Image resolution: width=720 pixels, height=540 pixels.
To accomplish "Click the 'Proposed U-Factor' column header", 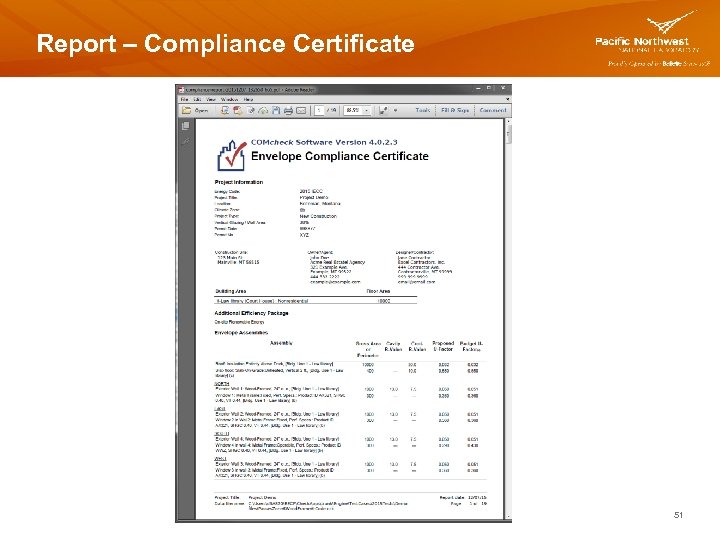I will pyautogui.click(x=443, y=346).
